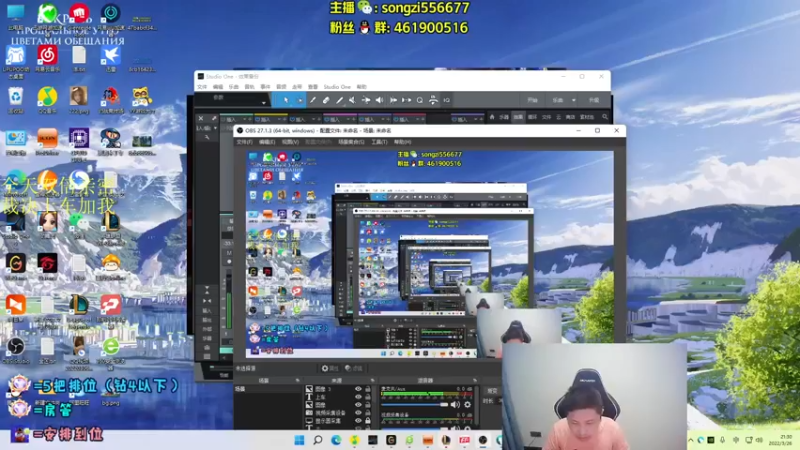Select the Arrow tool in Studio One

coord(285,100)
